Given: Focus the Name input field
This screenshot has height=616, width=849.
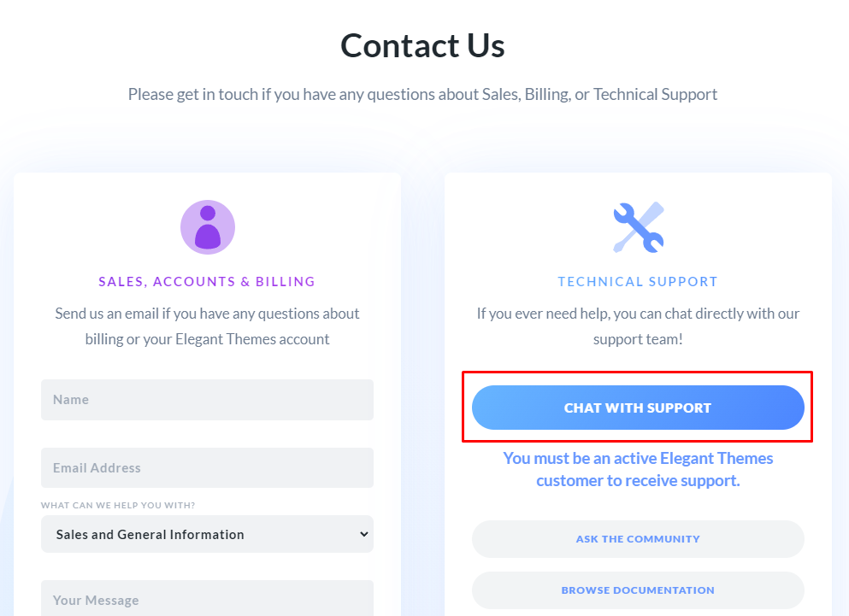Looking at the screenshot, I should [208, 400].
